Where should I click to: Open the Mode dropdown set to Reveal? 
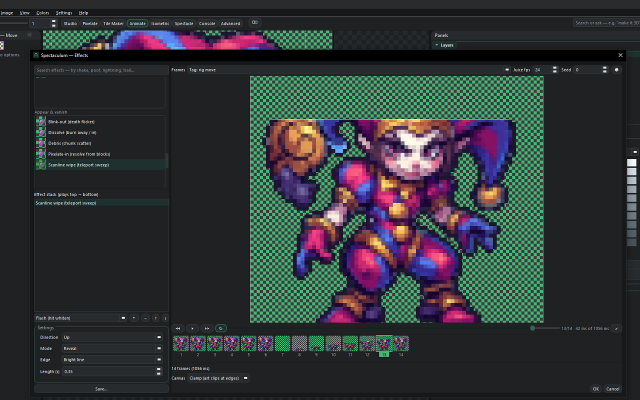(112, 349)
